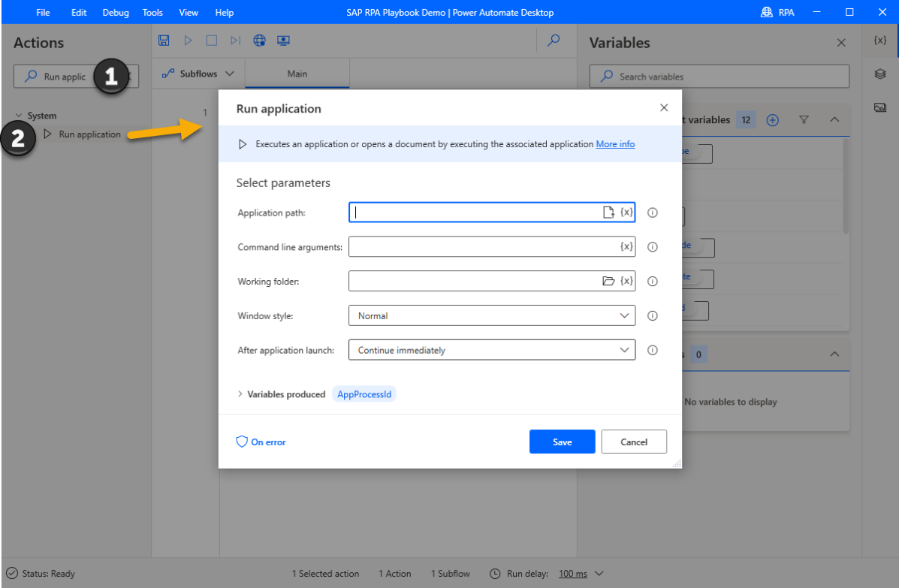
Task: Open After application launch dropdown
Action: (492, 350)
